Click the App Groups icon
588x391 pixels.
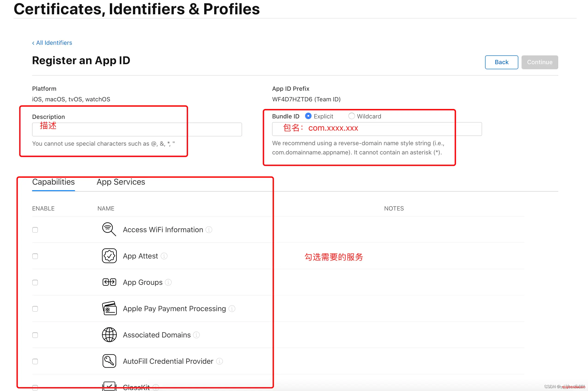109,282
